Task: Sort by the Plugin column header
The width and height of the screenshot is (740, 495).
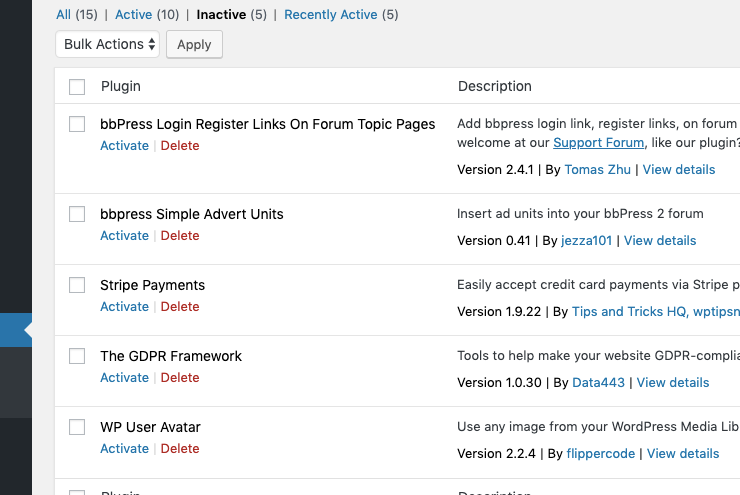Action: 121,87
